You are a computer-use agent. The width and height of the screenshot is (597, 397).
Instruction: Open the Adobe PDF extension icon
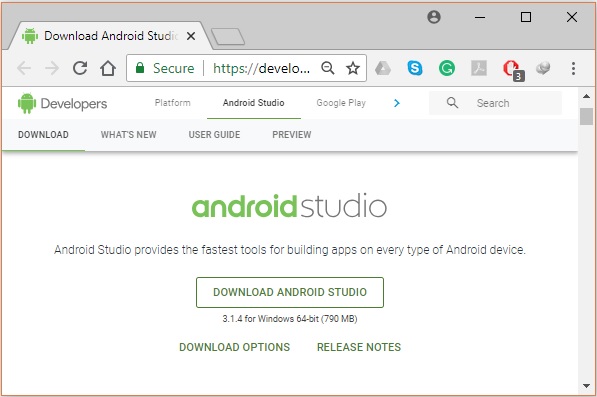click(479, 69)
